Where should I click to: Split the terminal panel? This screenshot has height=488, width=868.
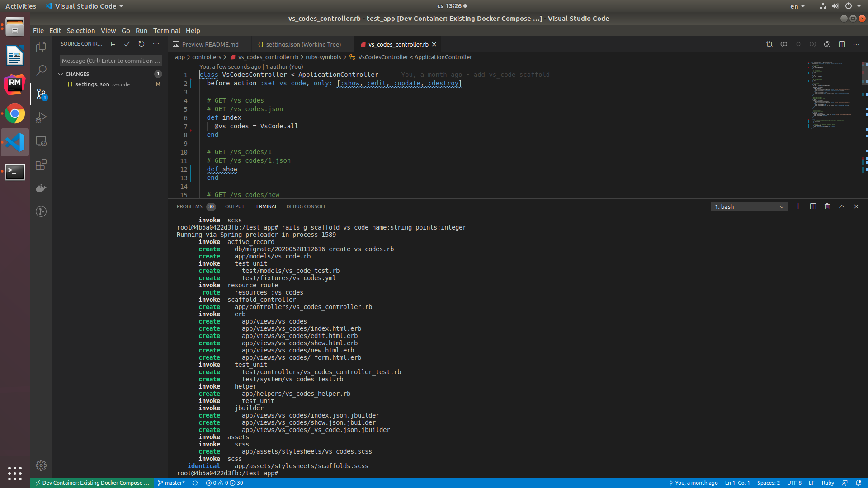(813, 206)
